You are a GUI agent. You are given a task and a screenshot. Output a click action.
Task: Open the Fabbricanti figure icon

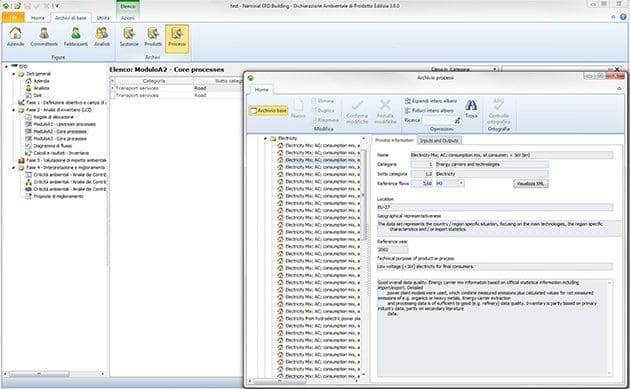[x=76, y=36]
